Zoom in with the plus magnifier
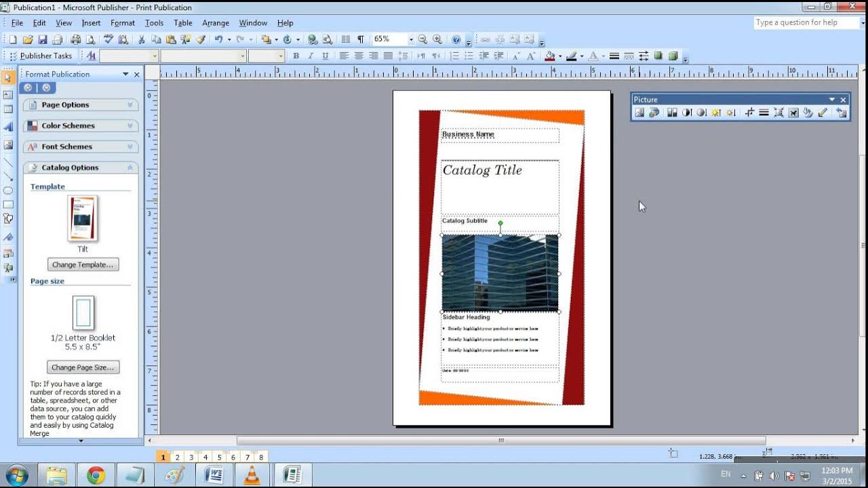Viewport: 868px width, 488px height. click(437, 39)
